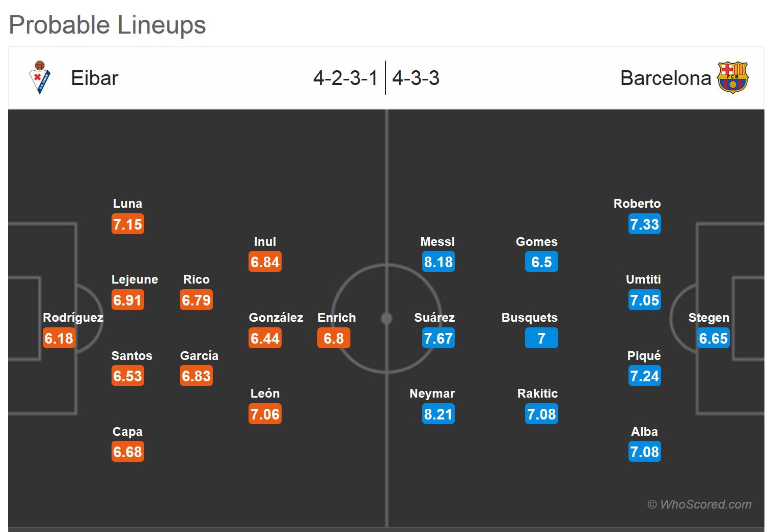The image size is (767, 532).
Task: Select León's 7.06 rating badge
Action: point(265,414)
